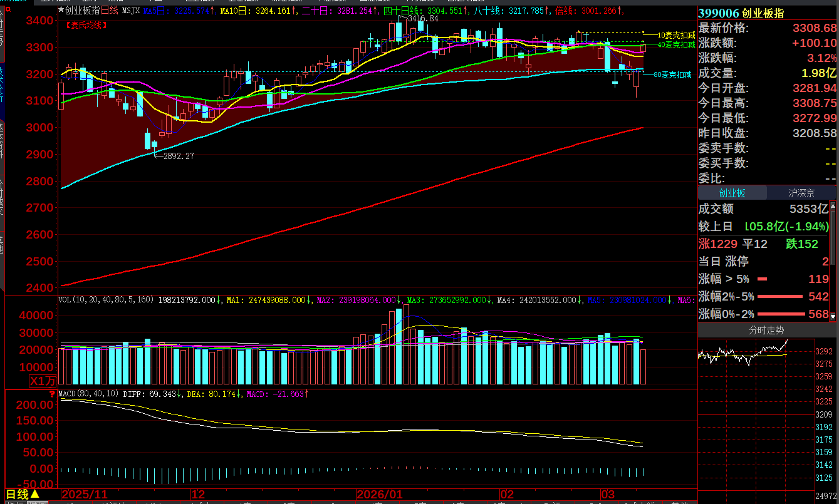Click the 10麦克扣减 marker label
This screenshot has width=839, height=504.
pyautogui.click(x=675, y=36)
